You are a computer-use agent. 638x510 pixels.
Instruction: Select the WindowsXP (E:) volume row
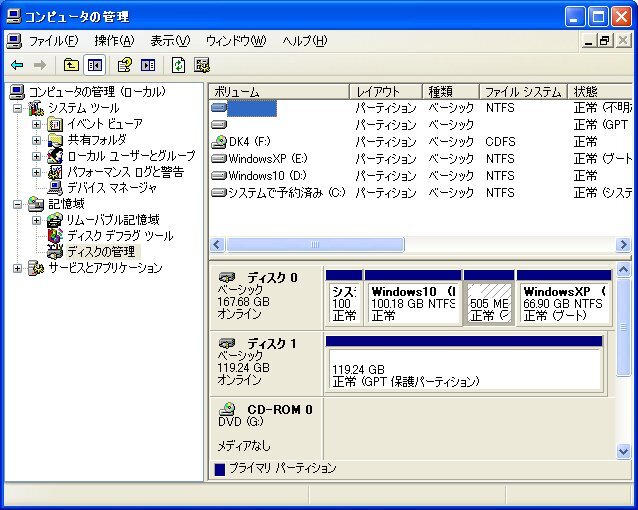[267, 159]
